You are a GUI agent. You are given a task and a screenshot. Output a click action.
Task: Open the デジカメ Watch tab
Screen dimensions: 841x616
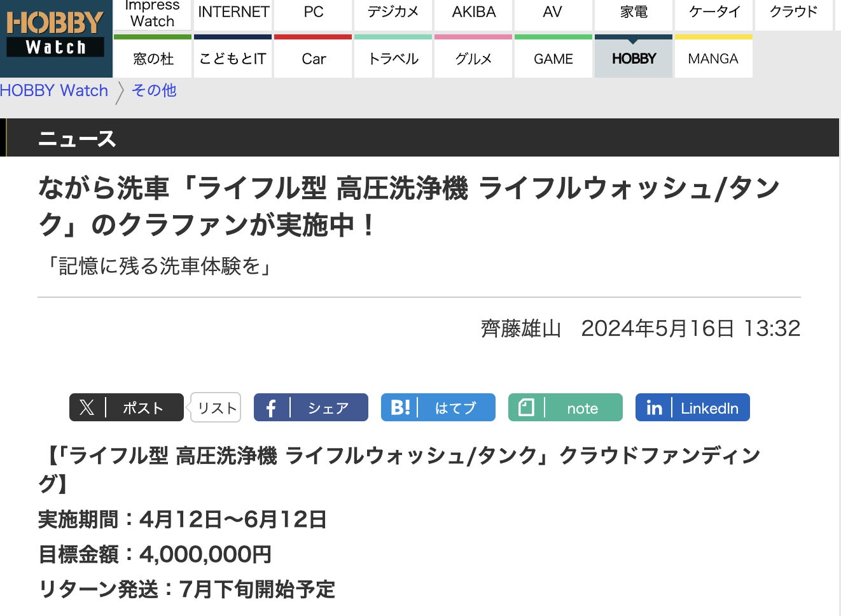393,12
